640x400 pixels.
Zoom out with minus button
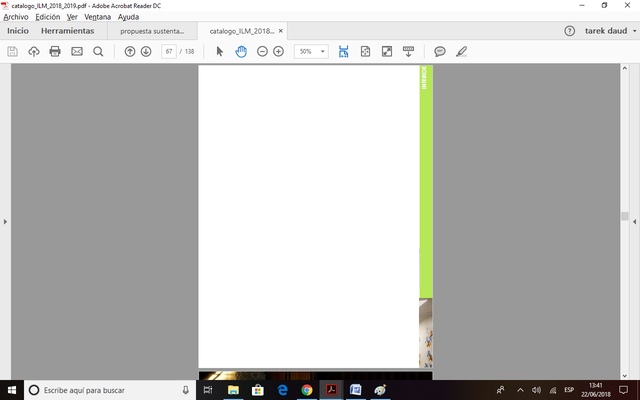[262, 51]
